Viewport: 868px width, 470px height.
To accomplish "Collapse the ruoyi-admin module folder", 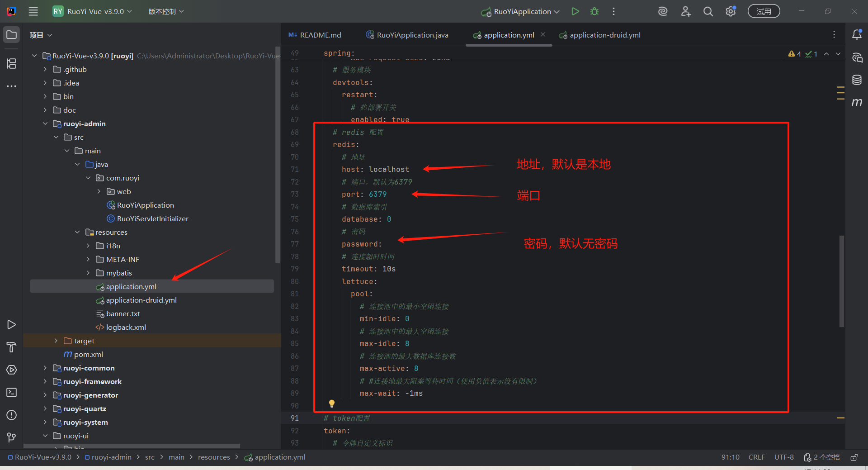I will (45, 123).
